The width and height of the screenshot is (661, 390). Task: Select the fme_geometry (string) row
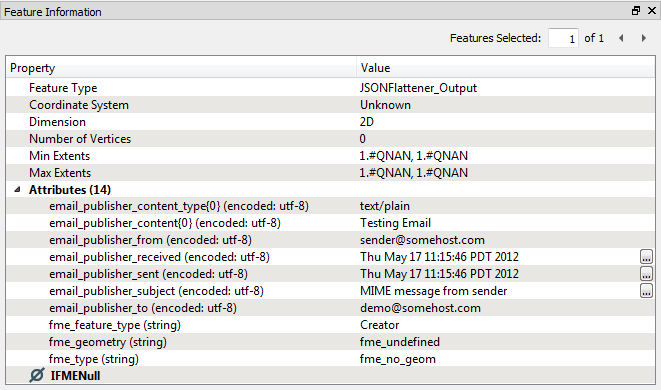pos(330,342)
